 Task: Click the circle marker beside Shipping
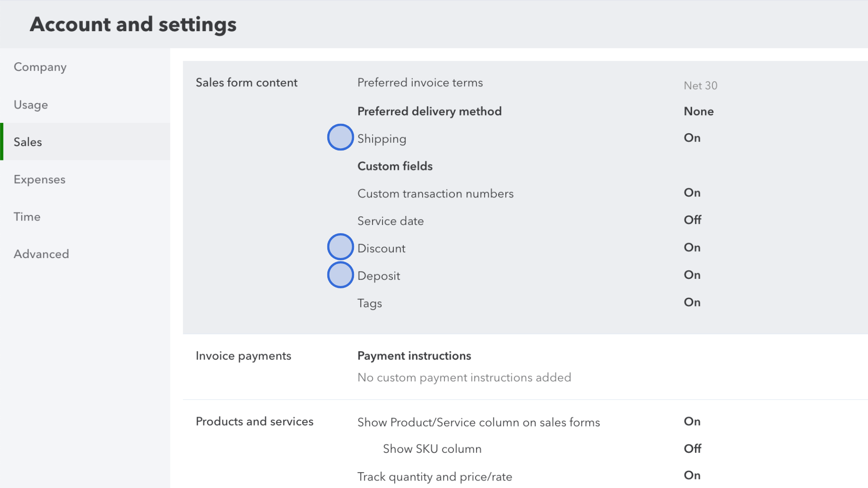340,137
